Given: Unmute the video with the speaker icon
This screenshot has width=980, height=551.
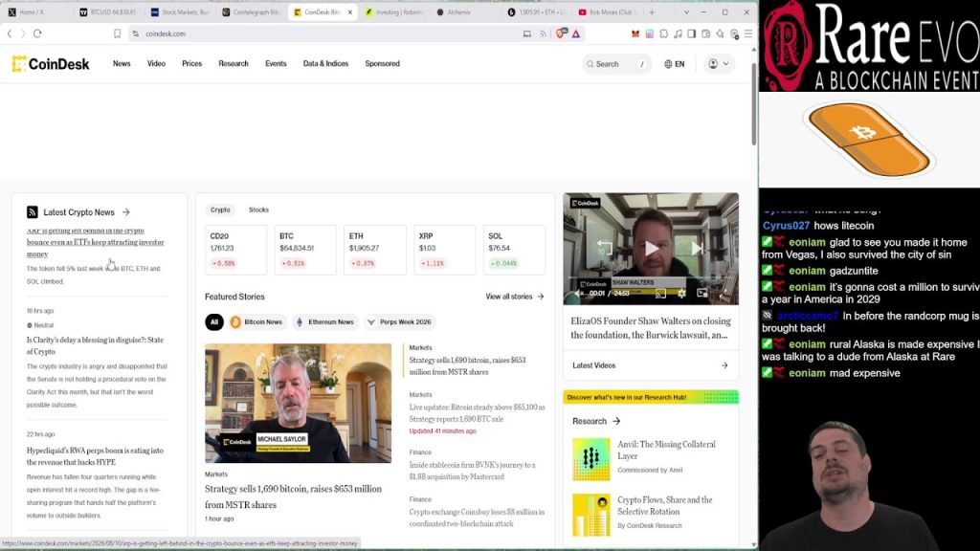Looking at the screenshot, I should coord(578,293).
